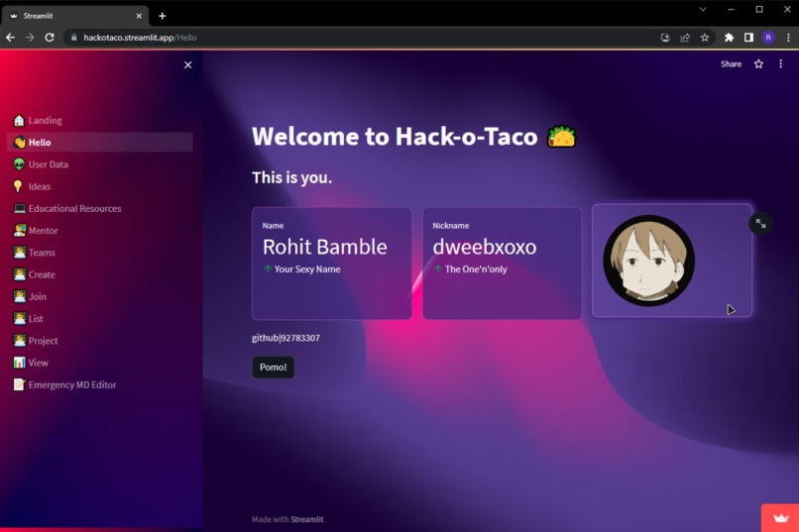Open the User Data page
The height and width of the screenshot is (532, 799).
[99, 164]
